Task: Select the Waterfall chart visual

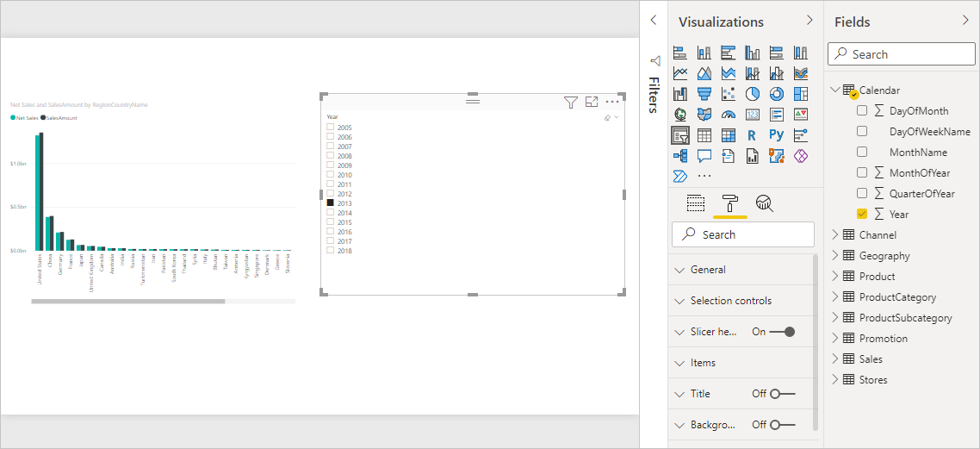Action: click(680, 94)
